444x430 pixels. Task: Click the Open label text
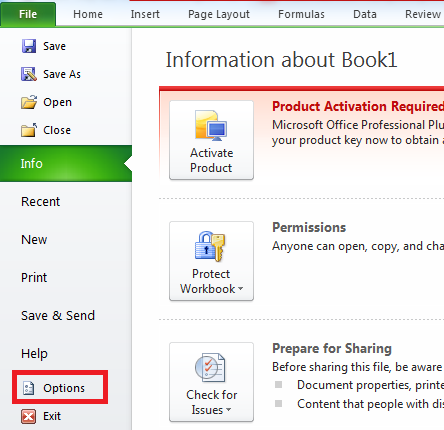pos(57,102)
